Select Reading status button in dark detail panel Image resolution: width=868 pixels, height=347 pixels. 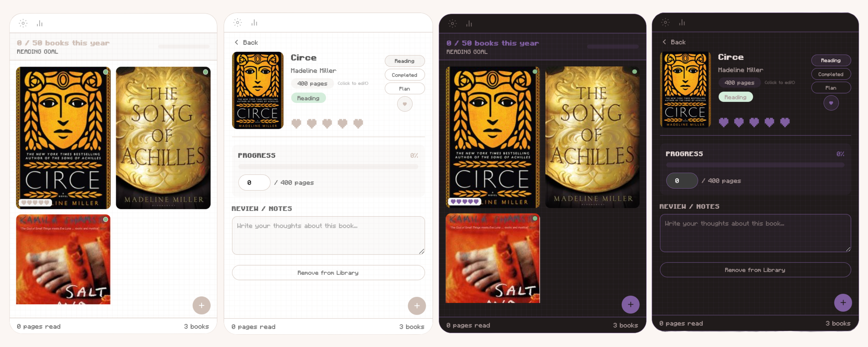pos(831,60)
